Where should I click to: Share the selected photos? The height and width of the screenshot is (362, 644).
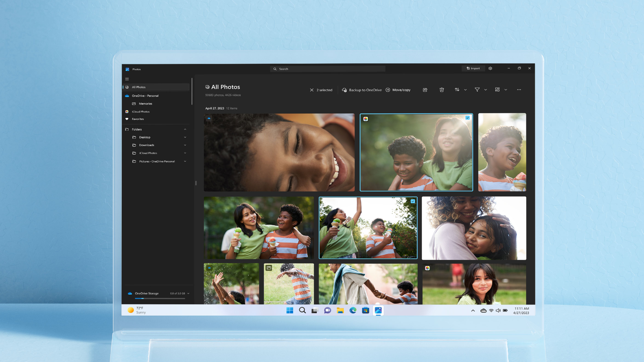pos(425,90)
